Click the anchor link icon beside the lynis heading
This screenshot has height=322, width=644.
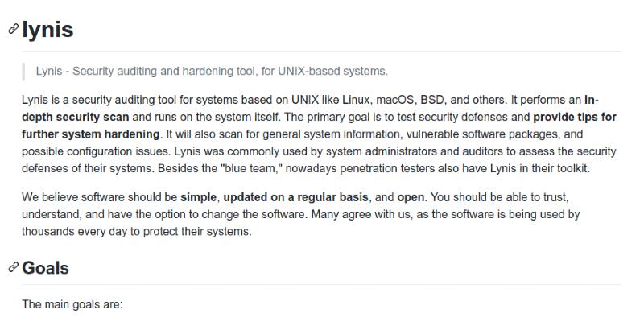12,30
